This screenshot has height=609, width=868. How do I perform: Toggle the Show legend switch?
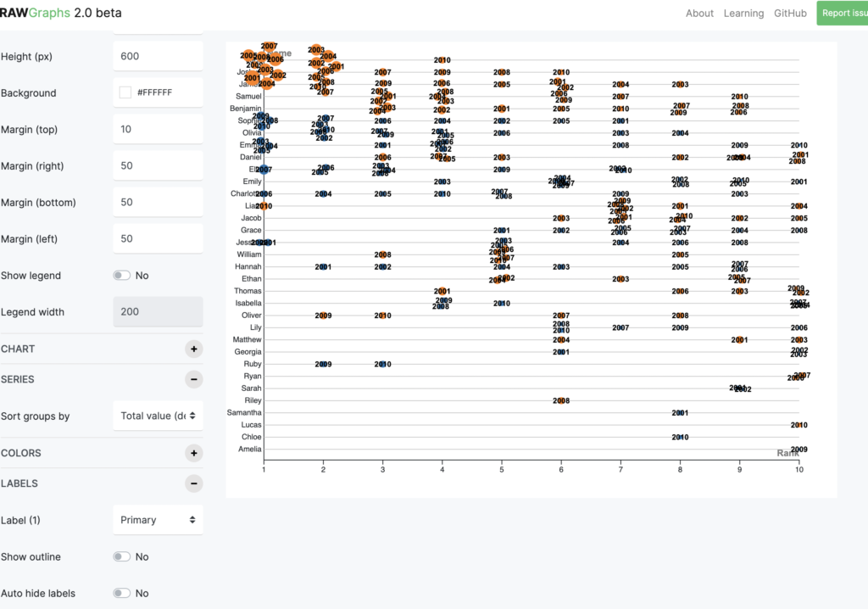click(122, 276)
